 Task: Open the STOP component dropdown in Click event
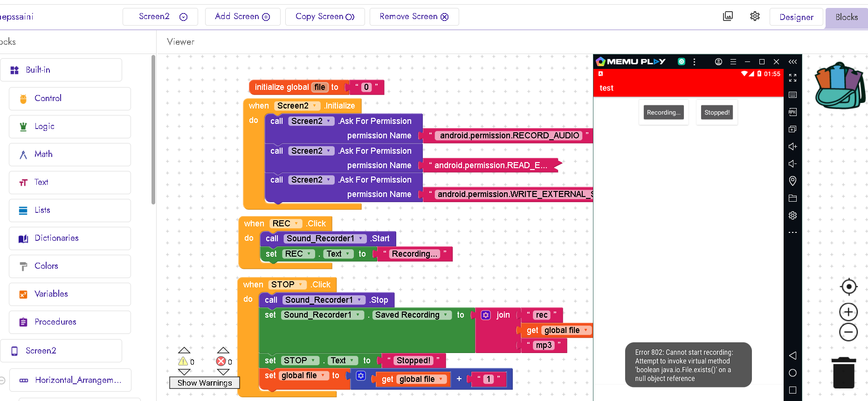pyautogui.click(x=301, y=285)
